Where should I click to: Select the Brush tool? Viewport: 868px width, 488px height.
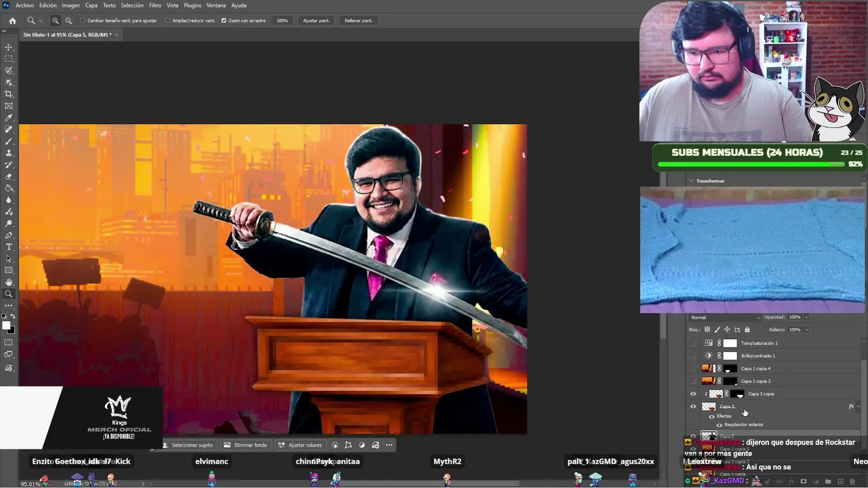[x=9, y=141]
